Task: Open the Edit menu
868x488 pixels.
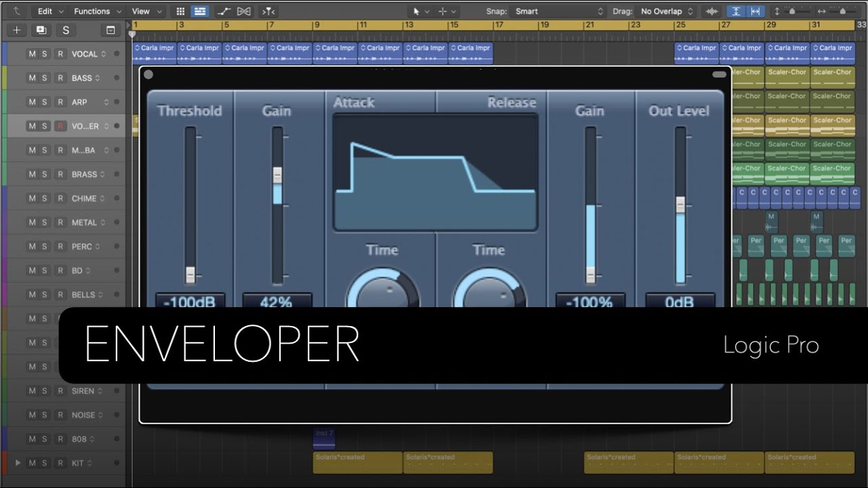Action: tap(50, 11)
